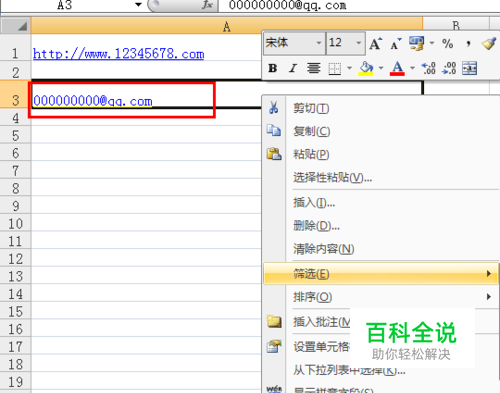The width and height of the screenshot is (500, 393).
Task: Select row 19 header
Action: pyautogui.click(x=15, y=382)
